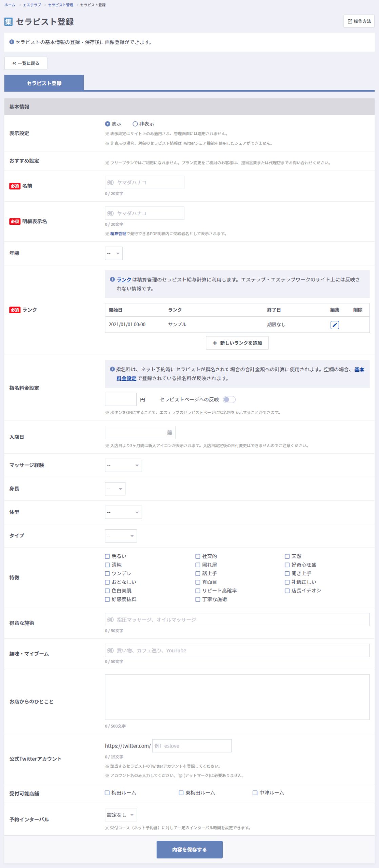Screen dimensions: 379x868
Task: Go back with 一覧に戻る button
Action: tap(26, 63)
